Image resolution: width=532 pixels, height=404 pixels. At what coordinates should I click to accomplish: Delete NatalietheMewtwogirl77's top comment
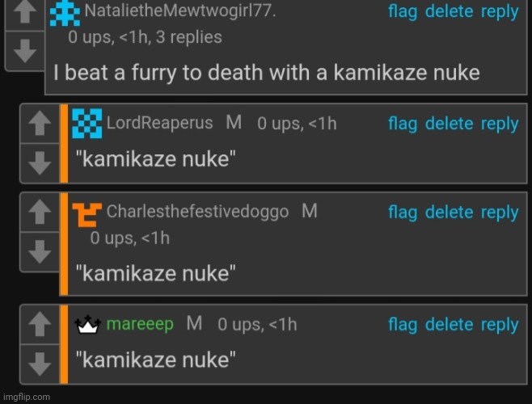449,11
